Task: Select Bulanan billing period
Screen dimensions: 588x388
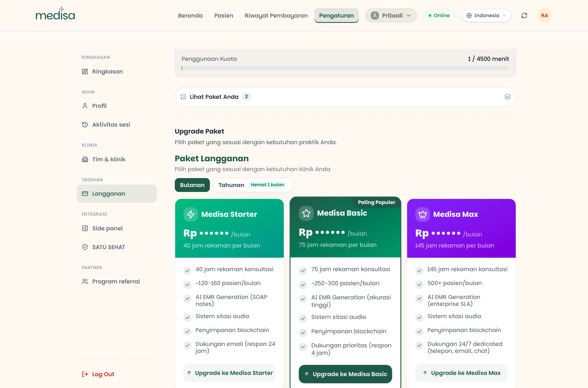Action: coord(192,185)
